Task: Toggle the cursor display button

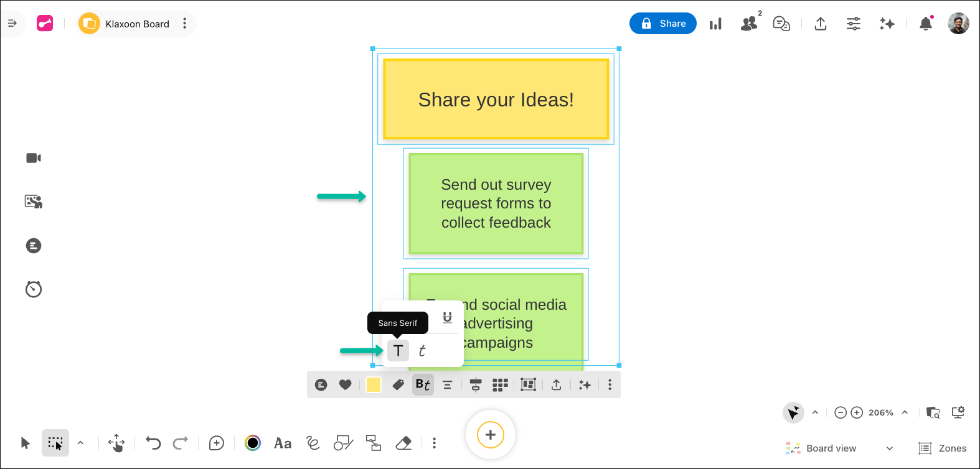Action: (793, 412)
